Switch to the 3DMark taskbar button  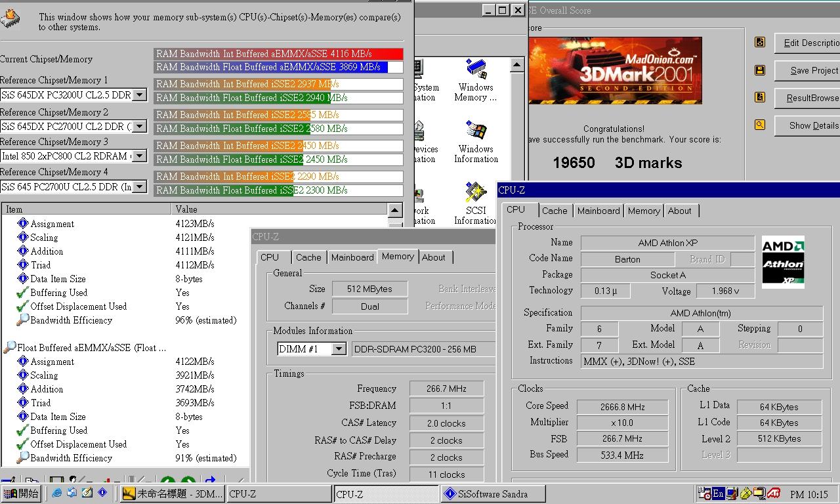click(173, 493)
